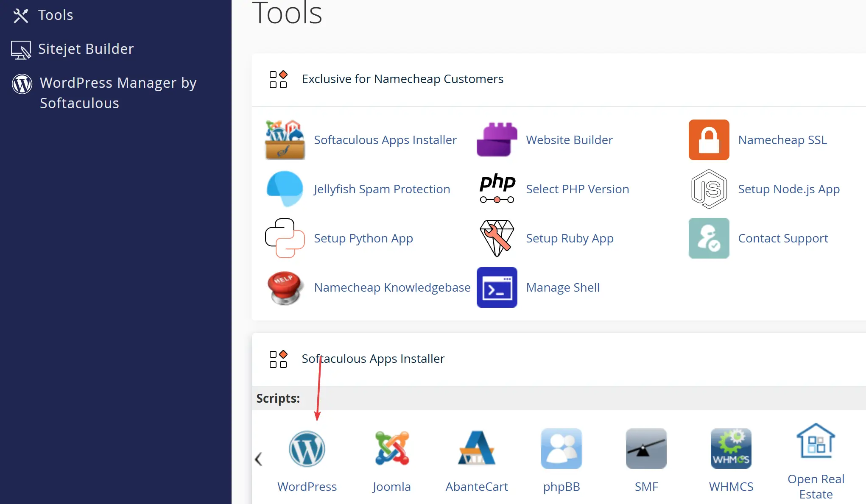This screenshot has width=866, height=504.
Task: Open the Website Builder link
Action: coord(569,140)
